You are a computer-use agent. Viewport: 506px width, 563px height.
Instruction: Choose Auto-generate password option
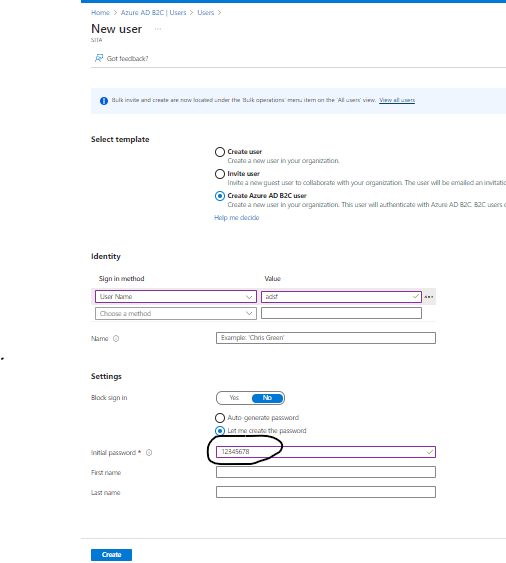tap(220, 418)
